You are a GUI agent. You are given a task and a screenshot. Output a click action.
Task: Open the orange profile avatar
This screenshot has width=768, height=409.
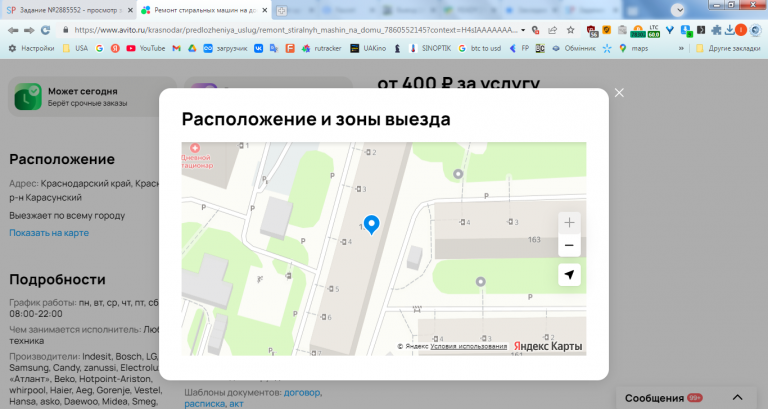(x=741, y=30)
